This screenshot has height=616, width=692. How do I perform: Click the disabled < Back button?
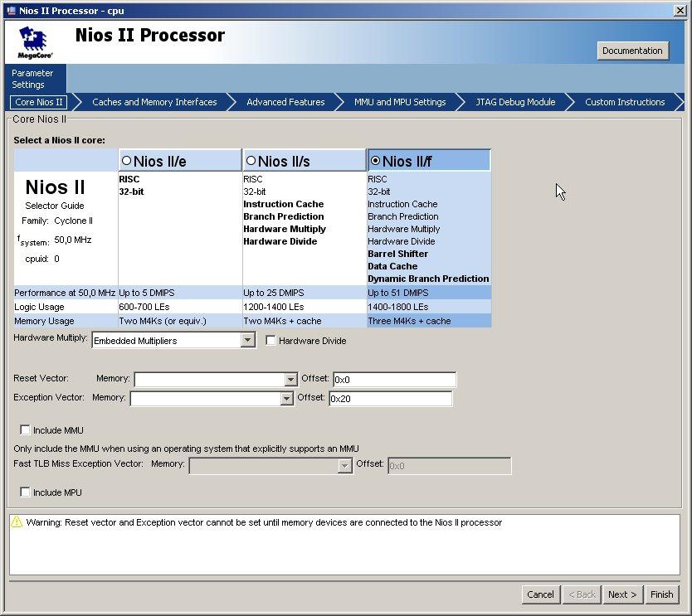click(582, 594)
